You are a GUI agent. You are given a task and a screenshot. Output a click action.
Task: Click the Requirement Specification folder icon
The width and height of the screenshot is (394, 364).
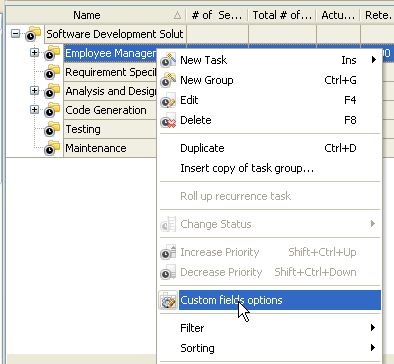point(52,72)
